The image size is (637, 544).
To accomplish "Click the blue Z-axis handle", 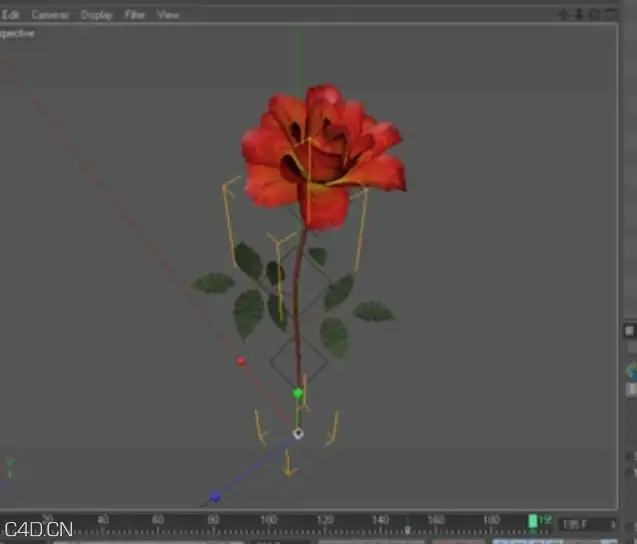I will (214, 497).
